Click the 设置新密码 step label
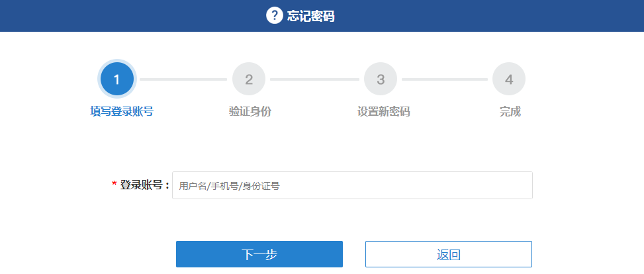Viewport: 644px width, 274px height. (384, 111)
